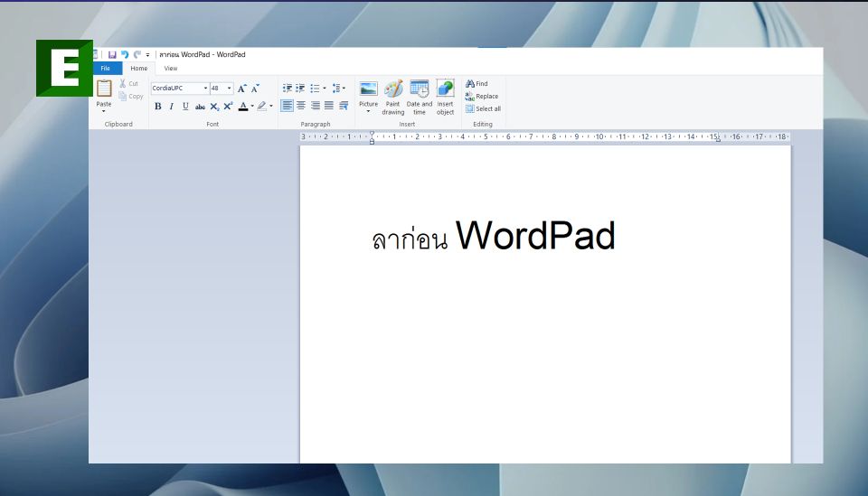Image resolution: width=868 pixels, height=496 pixels.
Task: Justify the paragraph text
Action: pyautogui.click(x=329, y=106)
